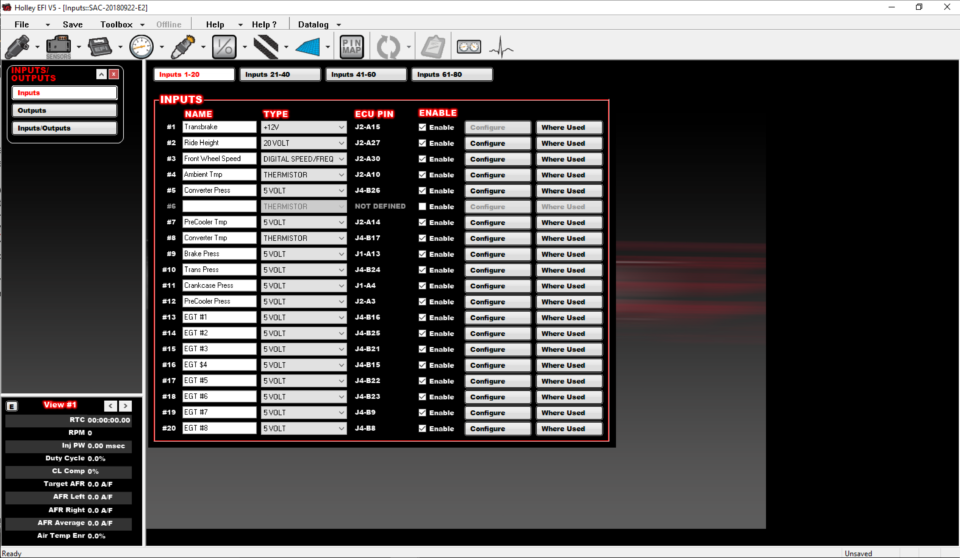Click the diagonal stripes toolbar icon
960x558 pixels.
(x=266, y=47)
